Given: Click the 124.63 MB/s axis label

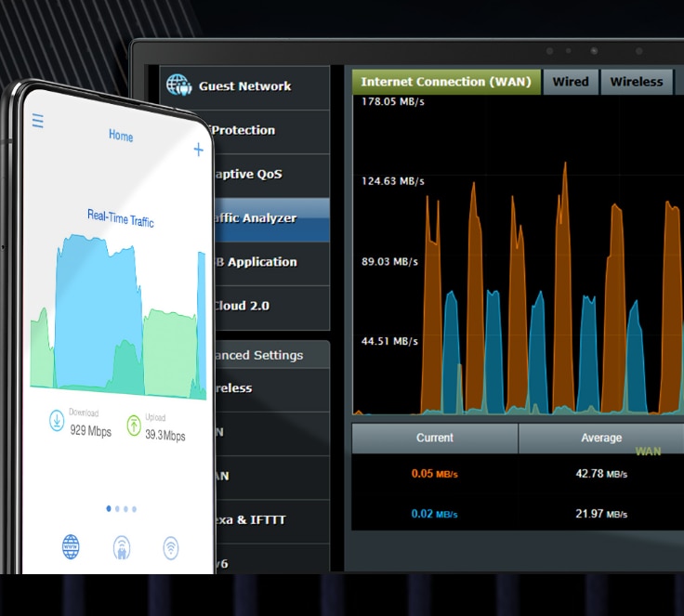Looking at the screenshot, I should click(x=392, y=181).
